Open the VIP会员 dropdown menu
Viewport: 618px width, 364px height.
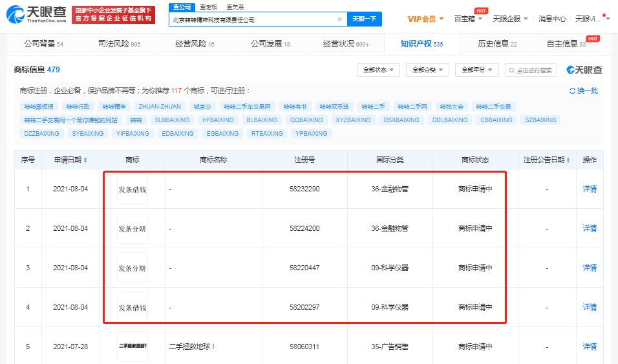pyautogui.click(x=425, y=19)
